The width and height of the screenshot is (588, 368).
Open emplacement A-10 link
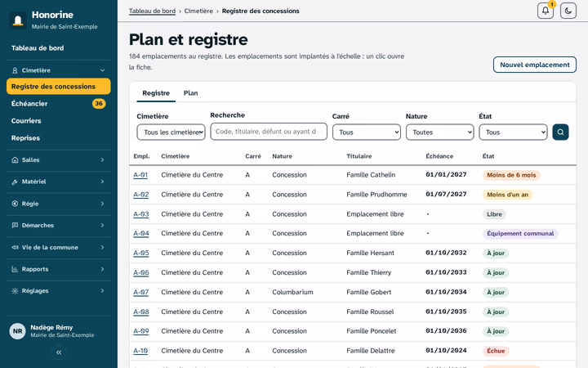tap(140, 351)
